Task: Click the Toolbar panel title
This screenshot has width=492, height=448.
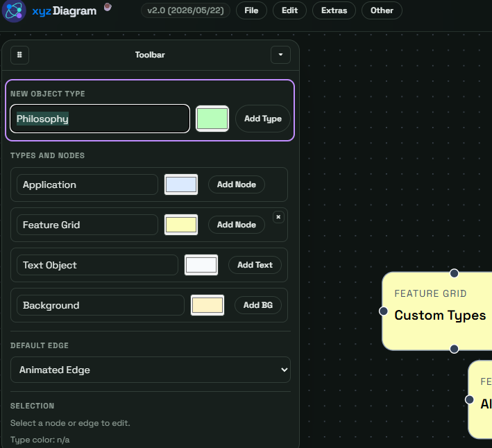Action: click(x=150, y=55)
